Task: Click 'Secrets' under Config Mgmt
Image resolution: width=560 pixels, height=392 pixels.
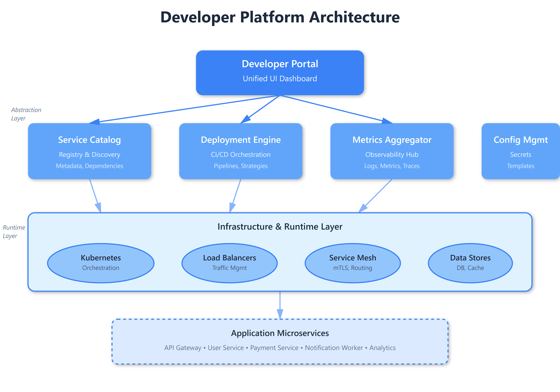Action: (520, 154)
